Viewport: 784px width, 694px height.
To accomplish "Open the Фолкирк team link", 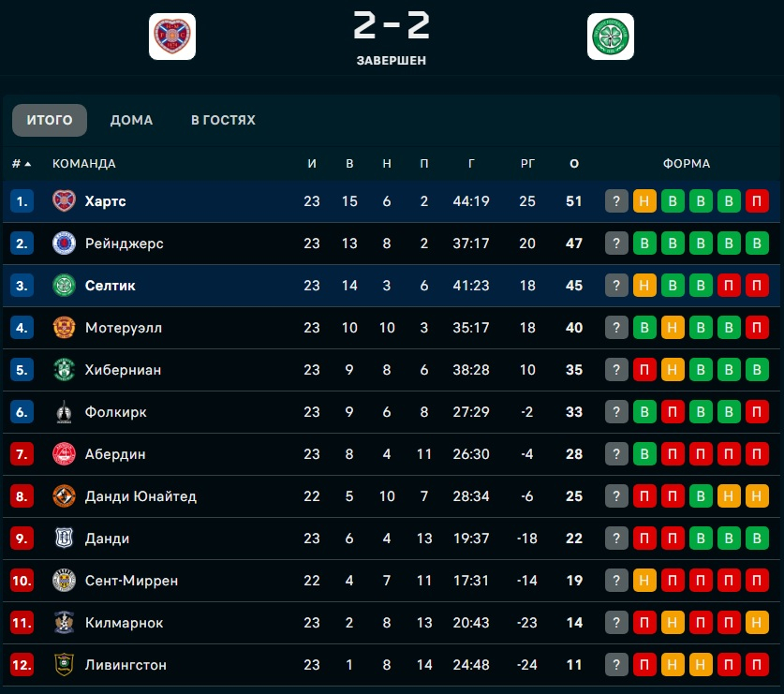I will (115, 412).
